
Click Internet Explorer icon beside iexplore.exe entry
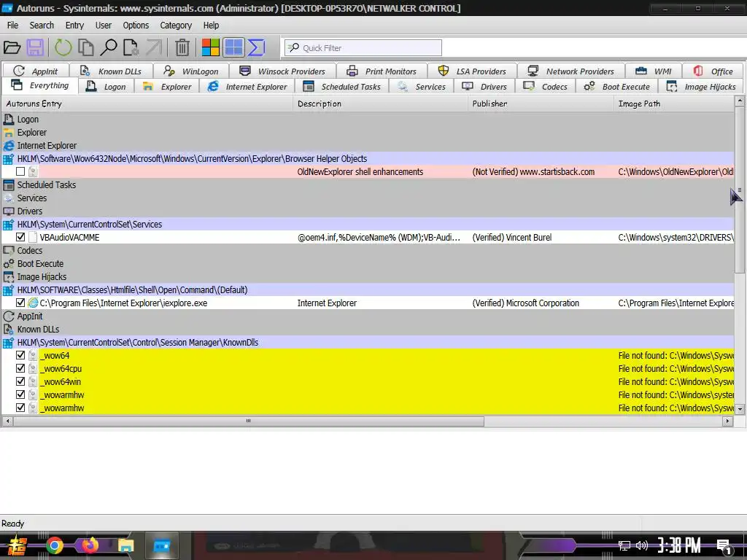33,303
